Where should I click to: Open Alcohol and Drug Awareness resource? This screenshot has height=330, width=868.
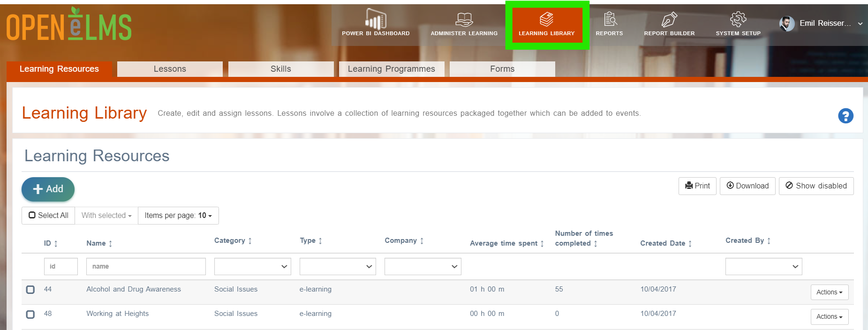click(134, 289)
